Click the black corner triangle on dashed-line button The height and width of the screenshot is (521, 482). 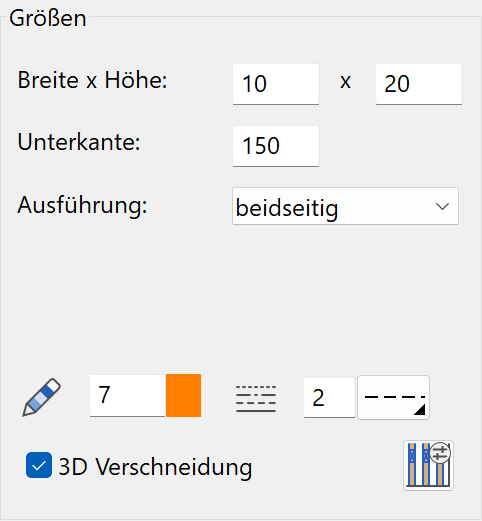(419, 410)
